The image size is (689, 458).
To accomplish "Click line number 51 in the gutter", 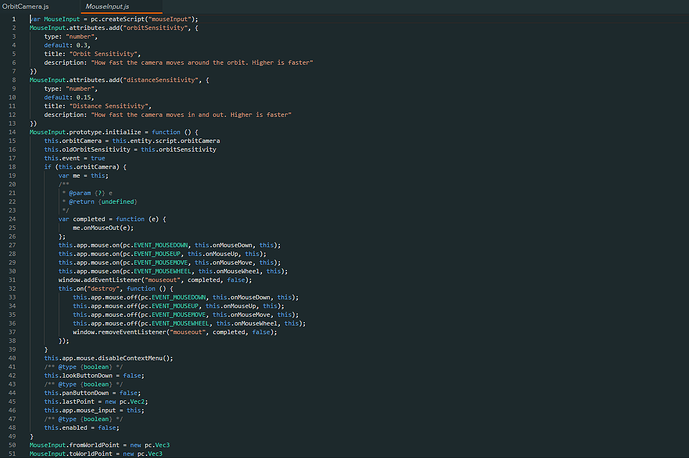I will tap(12, 454).
